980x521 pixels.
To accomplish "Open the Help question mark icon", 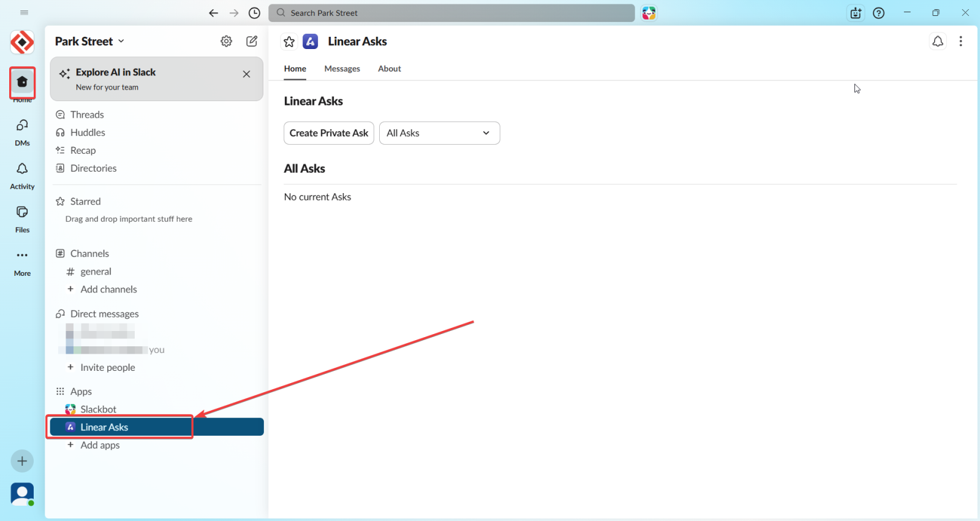I will point(879,13).
